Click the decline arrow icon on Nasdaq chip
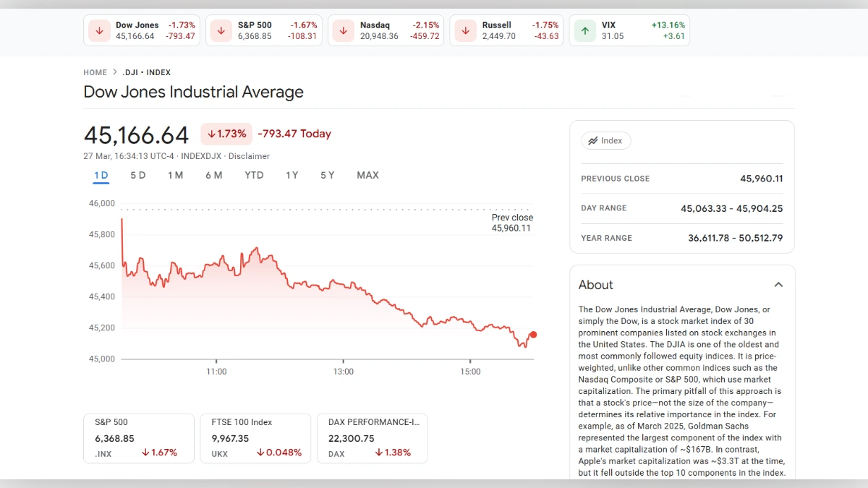Screen dimensions: 868x488 (x=342, y=30)
